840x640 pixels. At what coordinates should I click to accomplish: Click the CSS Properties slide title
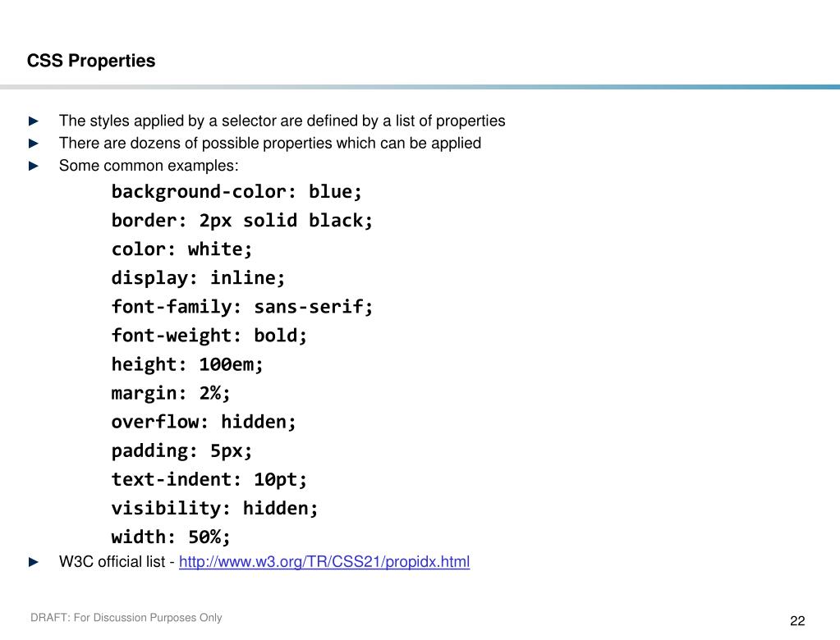pos(91,61)
